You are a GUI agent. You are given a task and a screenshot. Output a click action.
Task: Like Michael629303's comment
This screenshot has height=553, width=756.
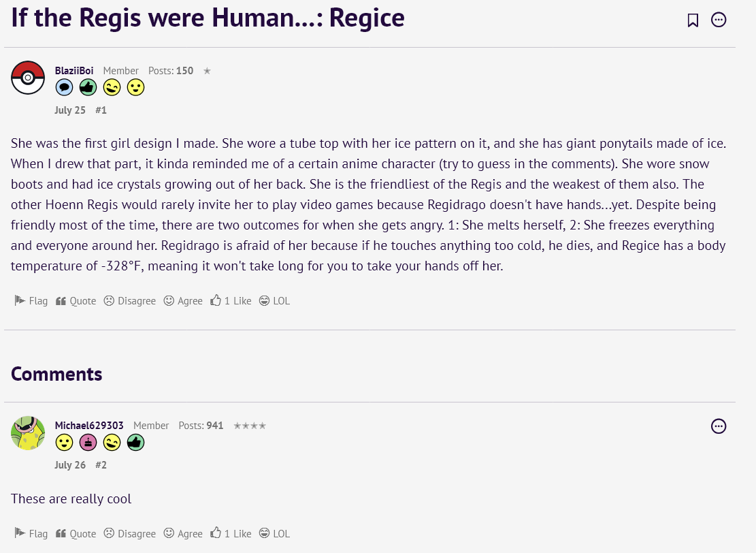(x=231, y=533)
